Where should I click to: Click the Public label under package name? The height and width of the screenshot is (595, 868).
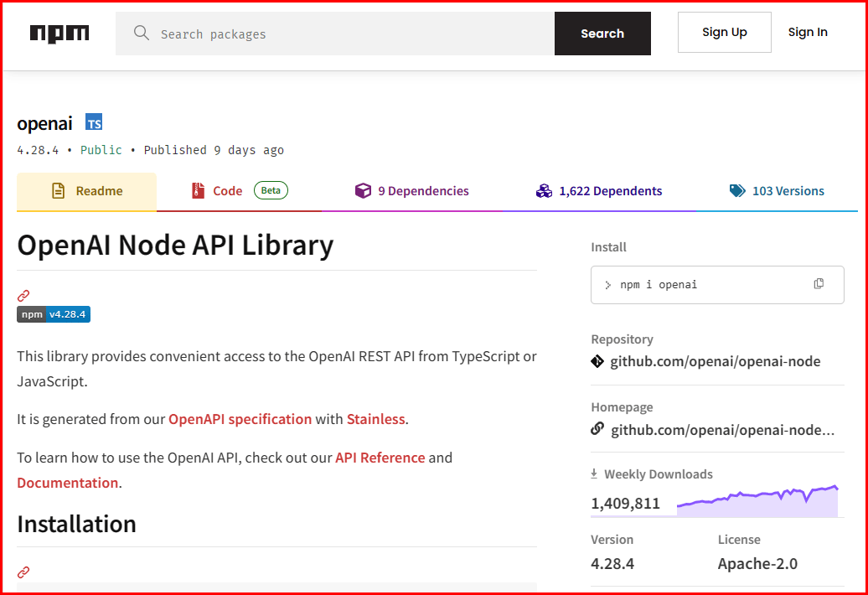coord(101,150)
